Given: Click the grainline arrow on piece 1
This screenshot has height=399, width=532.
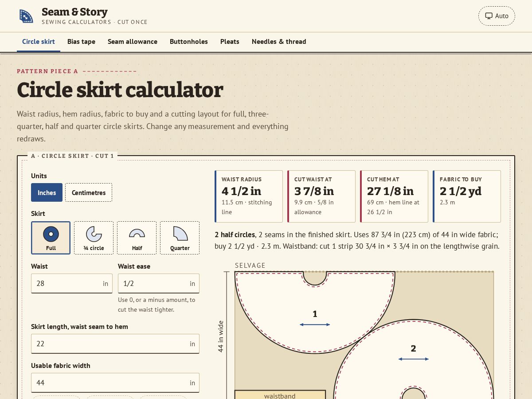Looking at the screenshot, I should click(315, 325).
